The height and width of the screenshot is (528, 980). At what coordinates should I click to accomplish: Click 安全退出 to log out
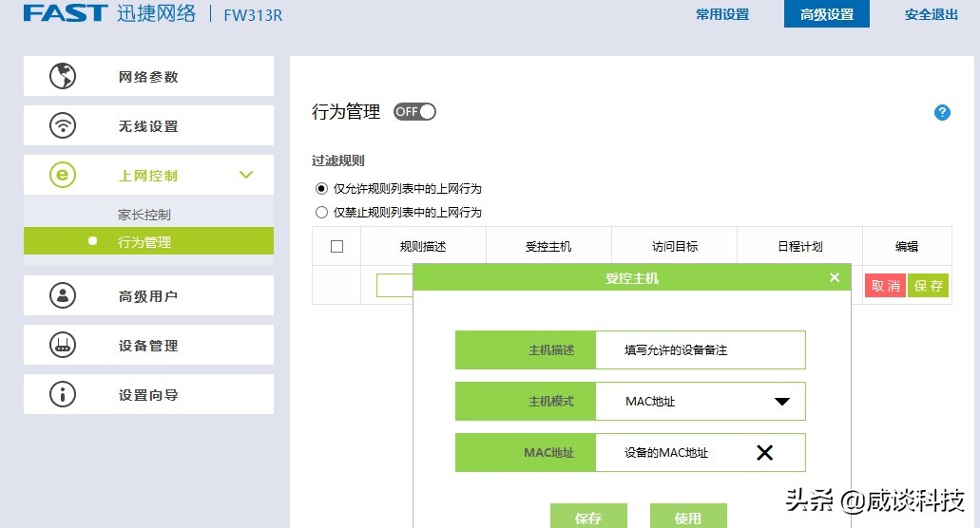pos(932,14)
